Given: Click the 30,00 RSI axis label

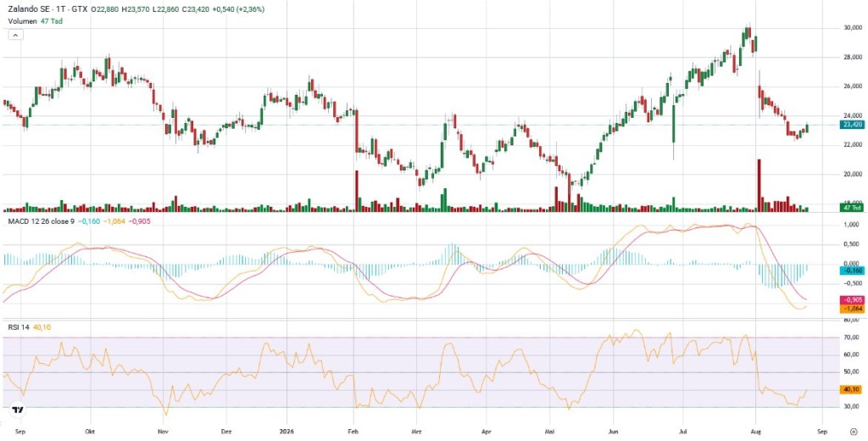Looking at the screenshot, I should [x=853, y=406].
